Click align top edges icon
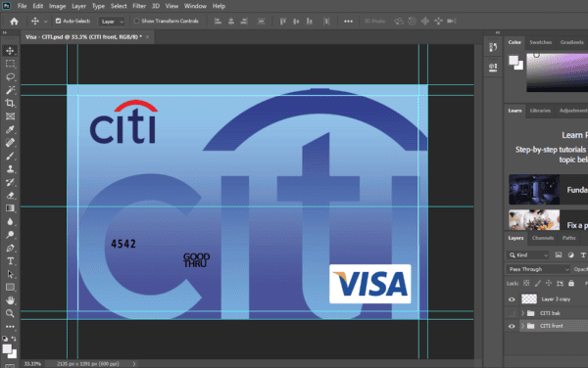This screenshot has height=368, width=588. (283, 22)
